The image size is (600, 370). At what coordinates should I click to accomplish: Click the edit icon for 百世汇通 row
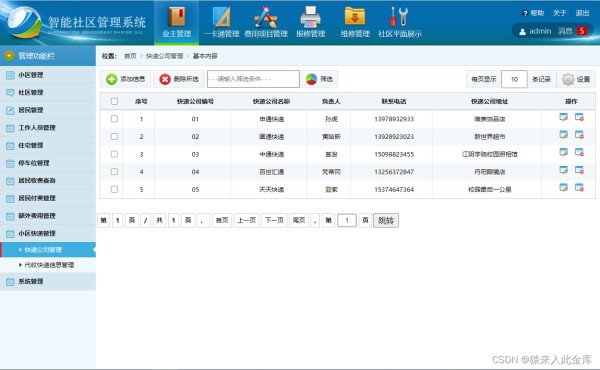pyautogui.click(x=564, y=170)
